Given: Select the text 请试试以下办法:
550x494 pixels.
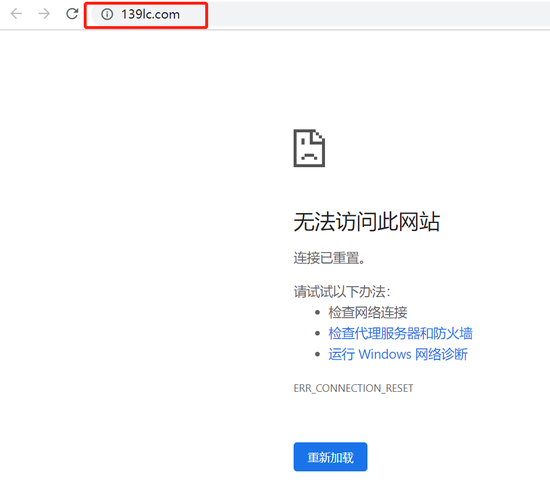Looking at the screenshot, I should point(342,292).
